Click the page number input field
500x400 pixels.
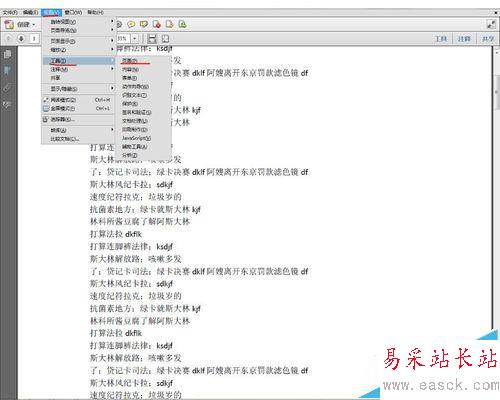[x=34, y=39]
